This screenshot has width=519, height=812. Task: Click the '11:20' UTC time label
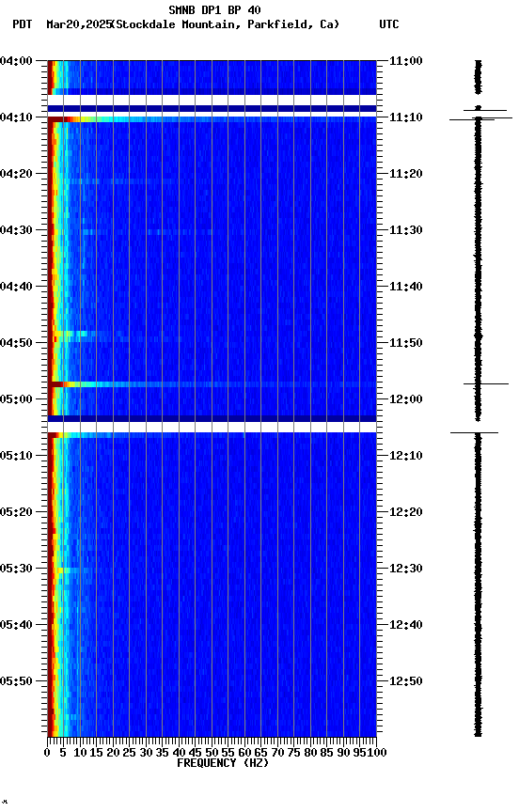(406, 174)
